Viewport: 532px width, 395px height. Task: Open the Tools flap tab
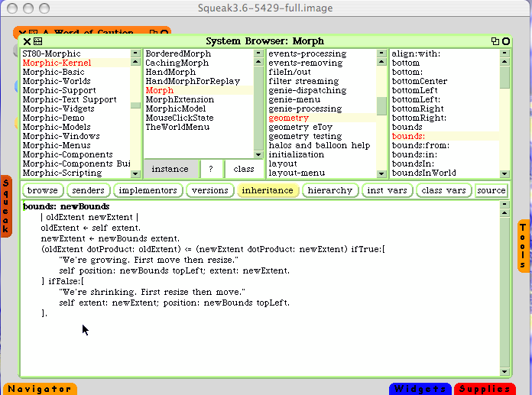pyautogui.click(x=523, y=246)
